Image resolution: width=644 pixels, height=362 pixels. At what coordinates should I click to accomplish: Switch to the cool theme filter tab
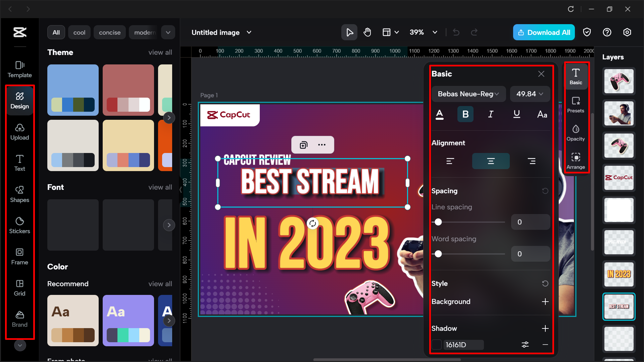pyautogui.click(x=79, y=32)
